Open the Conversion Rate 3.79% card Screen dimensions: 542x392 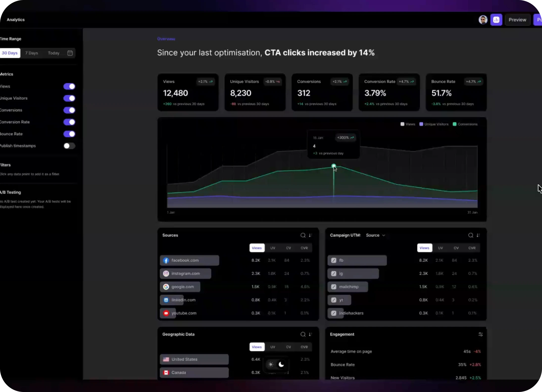pos(389,92)
